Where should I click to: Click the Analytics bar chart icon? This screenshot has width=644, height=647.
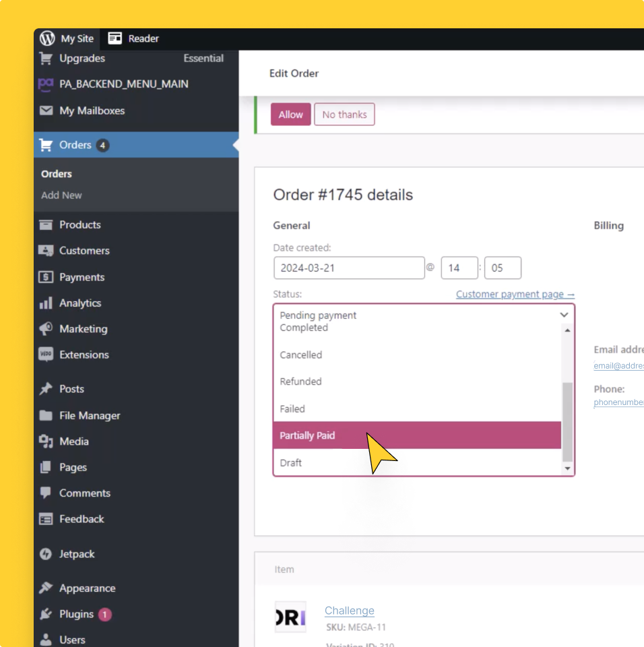point(46,303)
